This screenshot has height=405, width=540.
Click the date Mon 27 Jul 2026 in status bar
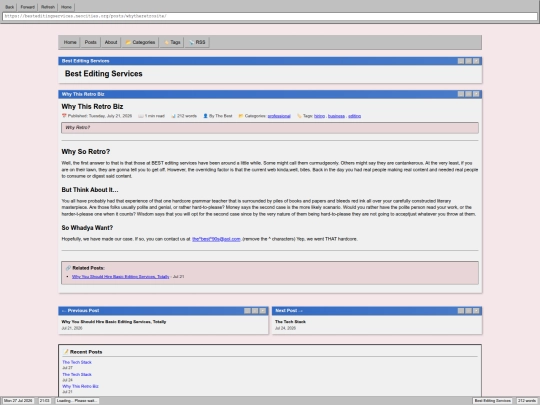(x=19, y=401)
